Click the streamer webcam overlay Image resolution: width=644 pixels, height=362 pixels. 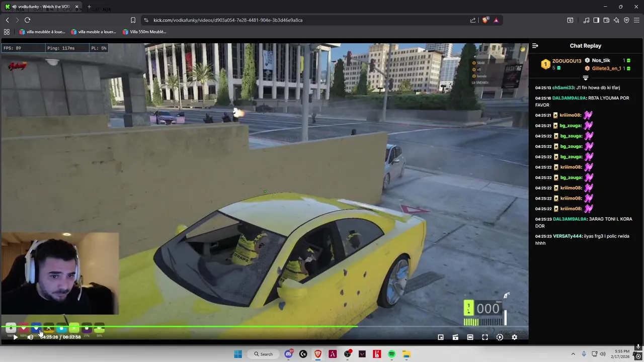[x=59, y=274]
